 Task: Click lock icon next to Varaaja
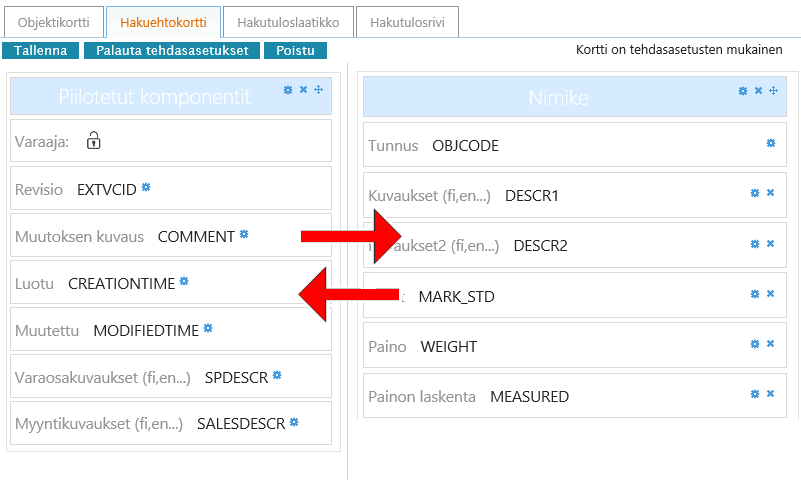[x=93, y=141]
